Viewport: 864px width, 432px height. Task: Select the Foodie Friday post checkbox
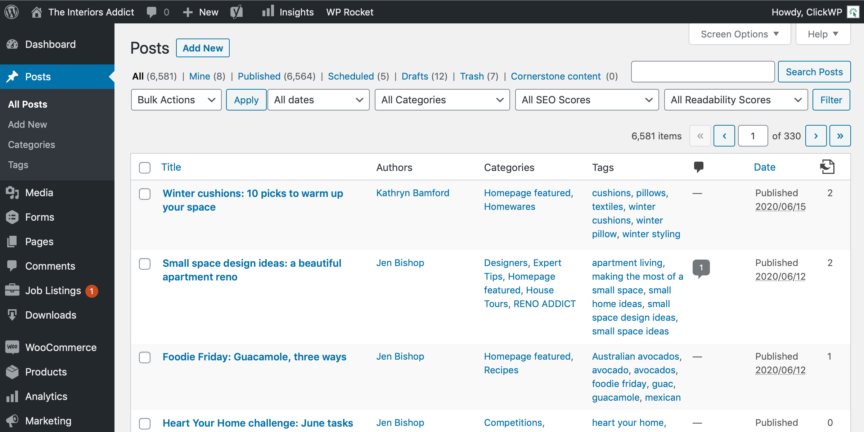click(x=145, y=357)
